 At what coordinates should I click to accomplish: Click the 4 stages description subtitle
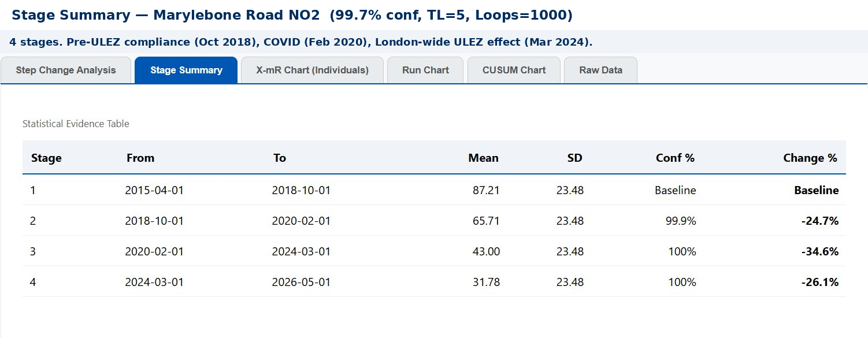(x=301, y=42)
